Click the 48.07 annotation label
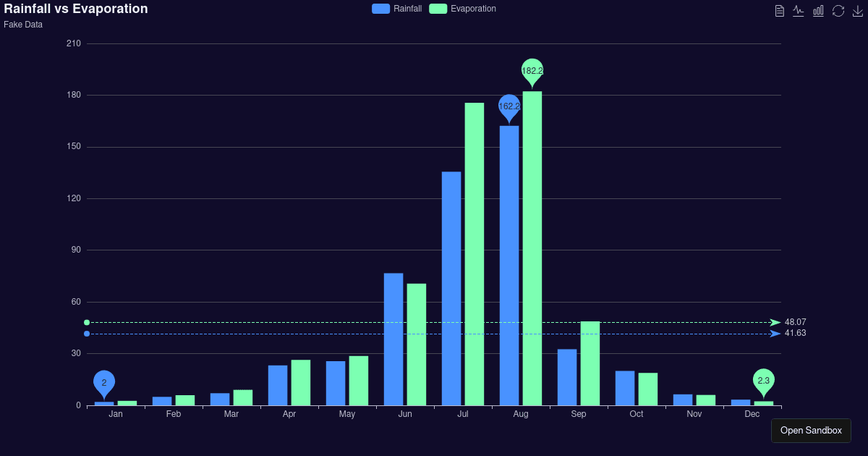The height and width of the screenshot is (456, 868). 796,322
